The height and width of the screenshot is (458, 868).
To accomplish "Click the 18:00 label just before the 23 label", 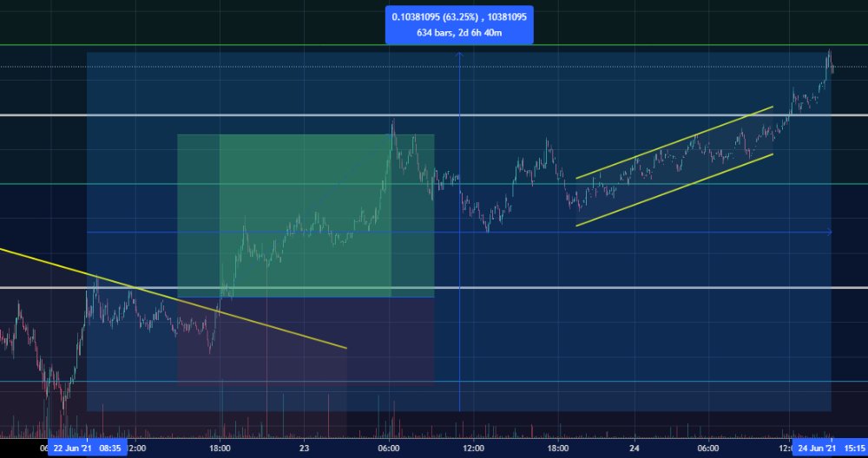I will point(220,448).
